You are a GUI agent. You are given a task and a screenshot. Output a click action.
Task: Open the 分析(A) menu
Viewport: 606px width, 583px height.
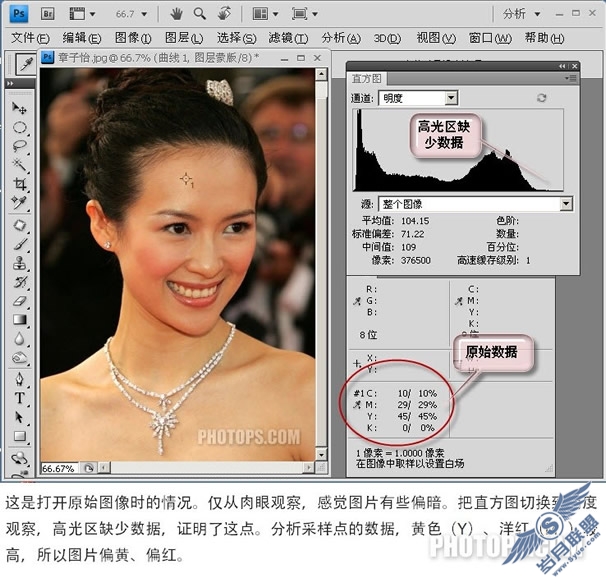341,38
